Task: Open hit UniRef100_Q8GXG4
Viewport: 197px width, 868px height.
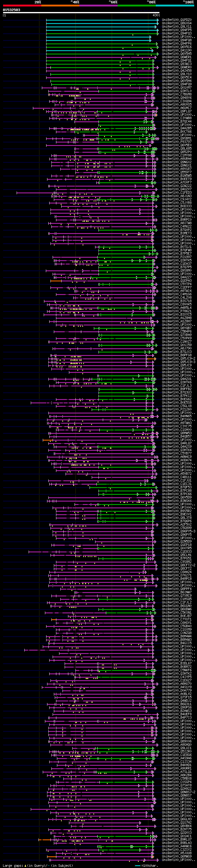Action: point(177,23)
